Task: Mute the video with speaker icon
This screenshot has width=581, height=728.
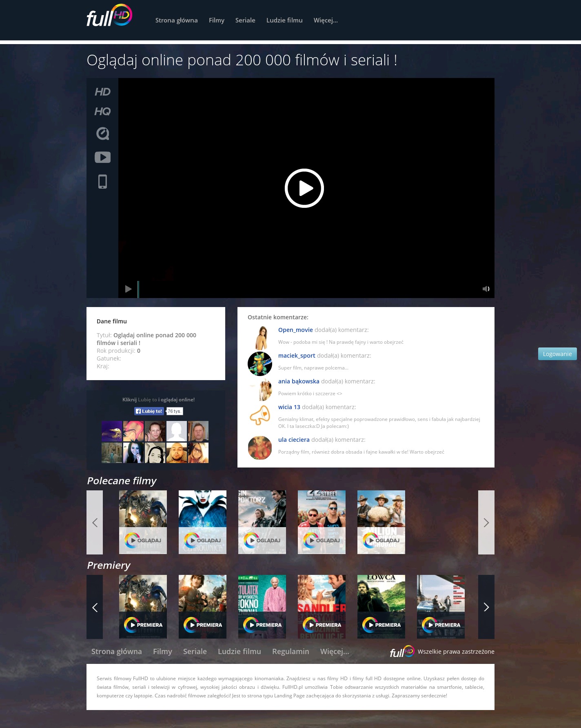Action: tap(486, 289)
